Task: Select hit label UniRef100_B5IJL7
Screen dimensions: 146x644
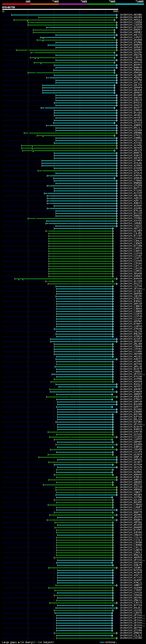Action: pyautogui.click(x=131, y=128)
